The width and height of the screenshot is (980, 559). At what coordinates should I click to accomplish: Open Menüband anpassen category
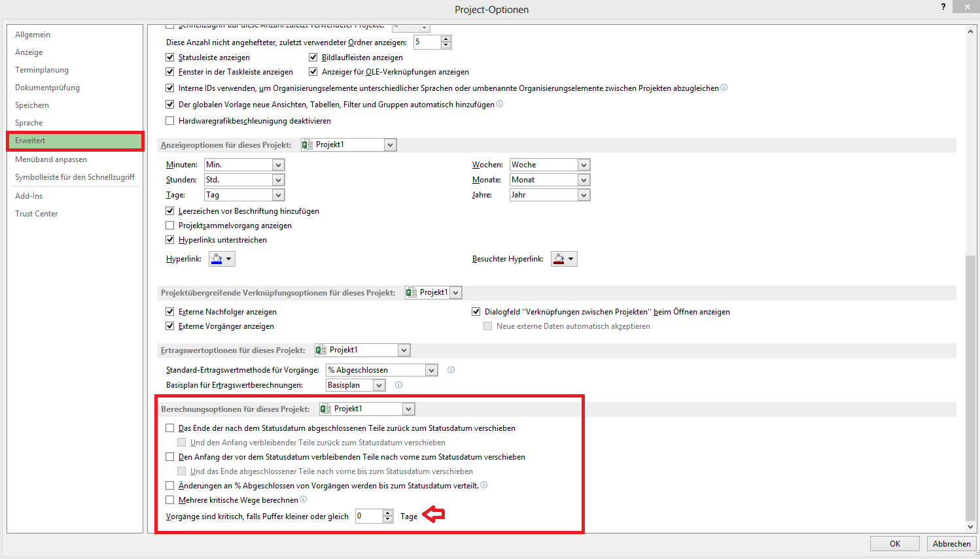click(x=75, y=160)
